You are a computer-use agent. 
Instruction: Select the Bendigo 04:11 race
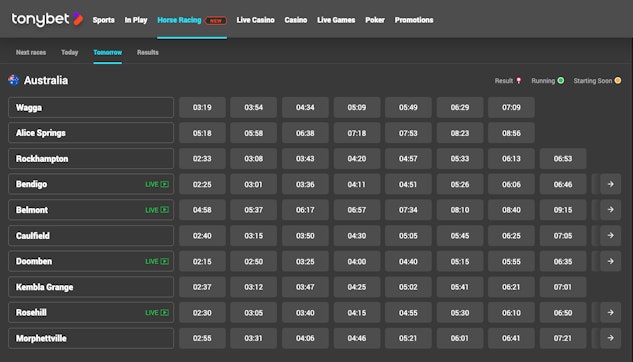click(356, 184)
